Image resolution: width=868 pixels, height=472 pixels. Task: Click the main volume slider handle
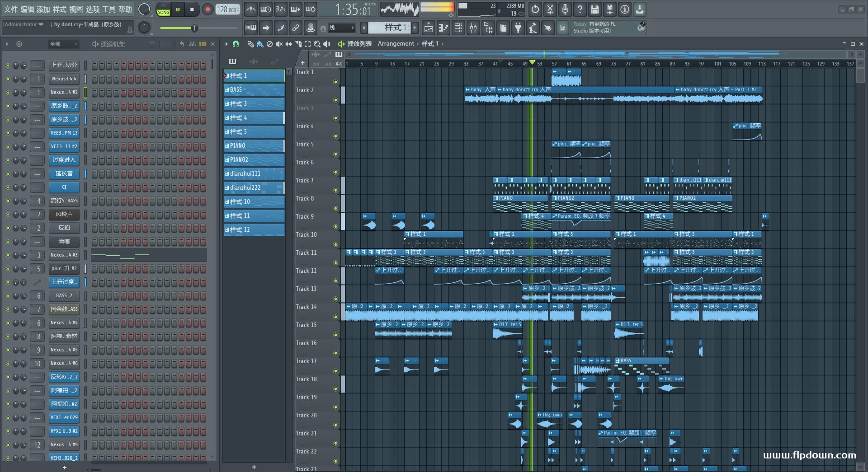[194, 28]
